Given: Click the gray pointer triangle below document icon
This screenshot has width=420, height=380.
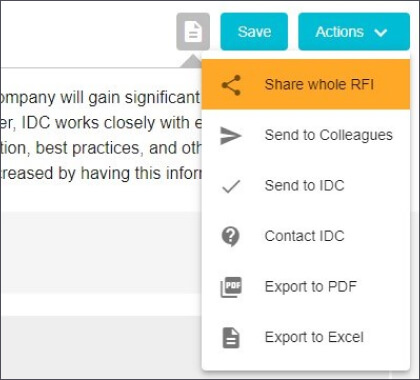Looking at the screenshot, I should coord(192,62).
